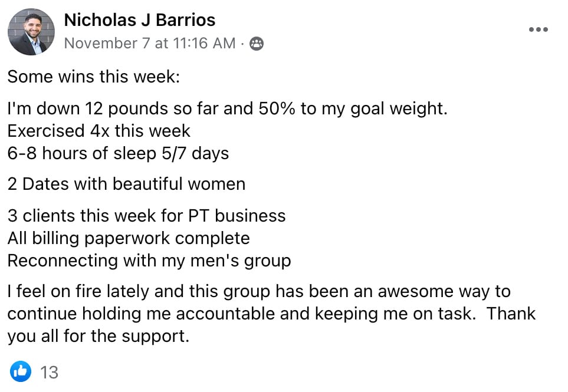Click the 'Some wins this week:' line
568x392 pixels.
click(x=93, y=77)
